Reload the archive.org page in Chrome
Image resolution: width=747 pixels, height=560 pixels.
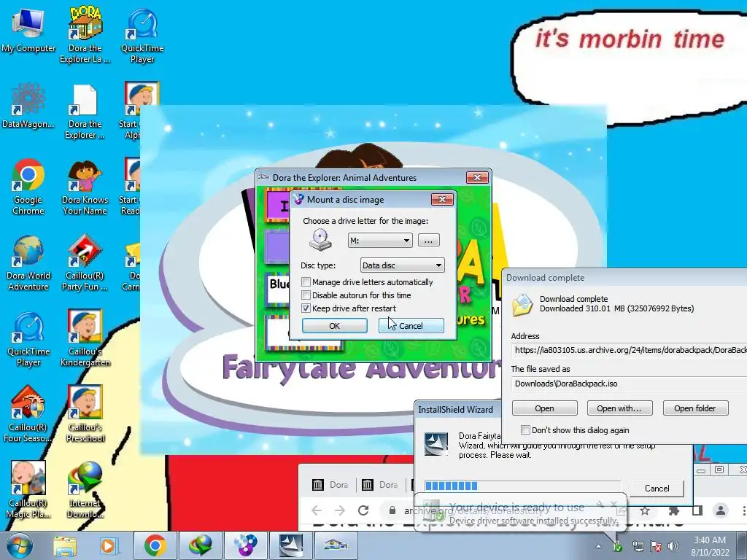363,510
